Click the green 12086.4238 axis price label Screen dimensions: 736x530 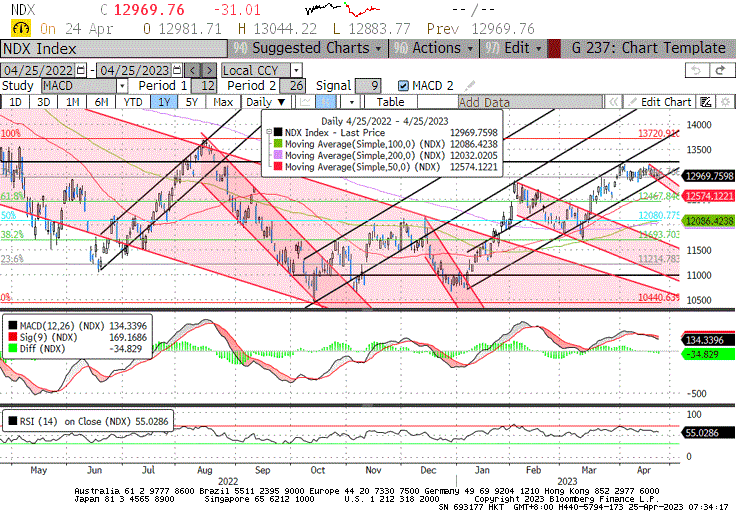[x=709, y=221]
